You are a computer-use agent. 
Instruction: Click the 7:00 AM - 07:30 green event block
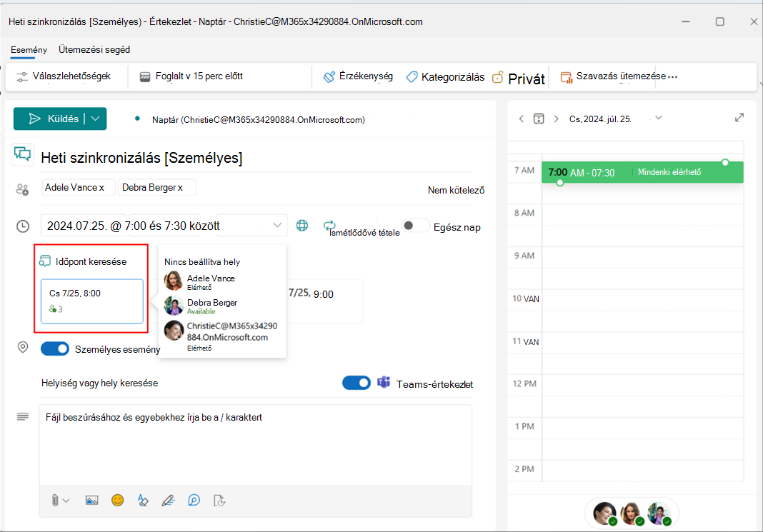(642, 172)
